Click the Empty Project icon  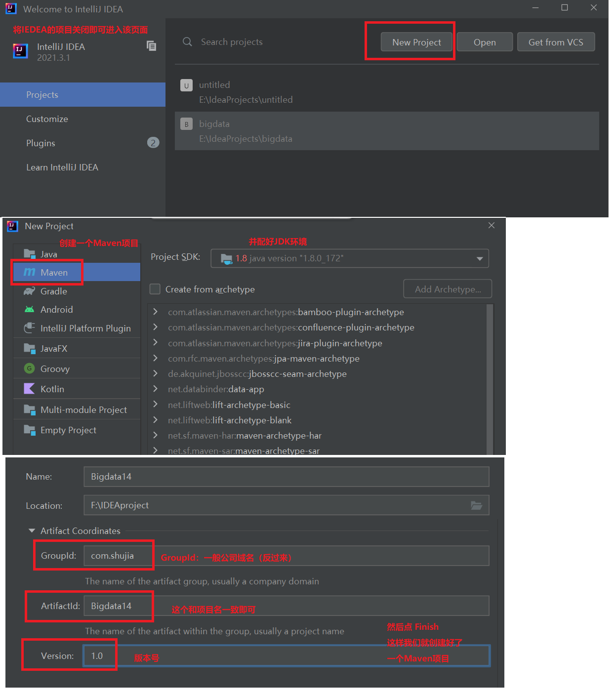pyautogui.click(x=30, y=430)
